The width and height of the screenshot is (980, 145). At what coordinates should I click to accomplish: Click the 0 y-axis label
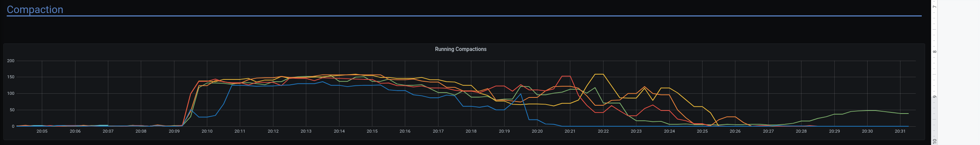pos(13,126)
